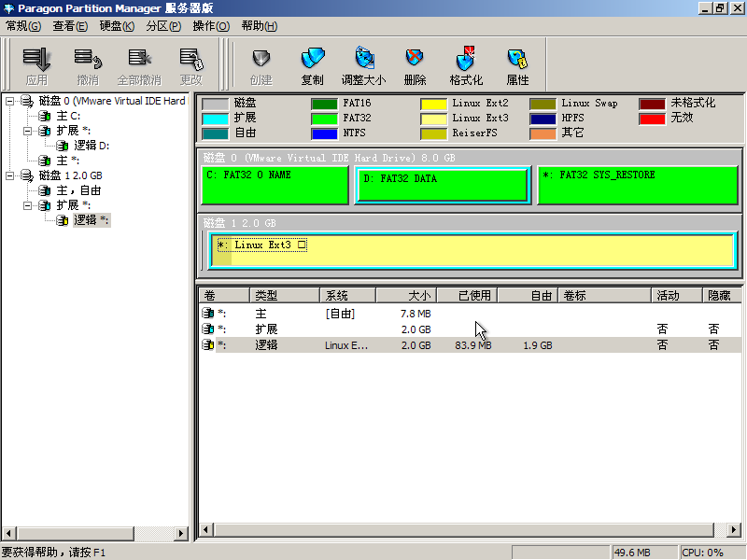Click the icon of the 逻辑 list row

pos(207,344)
